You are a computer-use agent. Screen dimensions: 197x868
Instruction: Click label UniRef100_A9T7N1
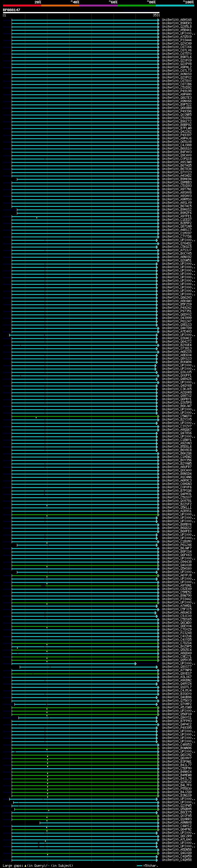pyautogui.click(x=177, y=189)
